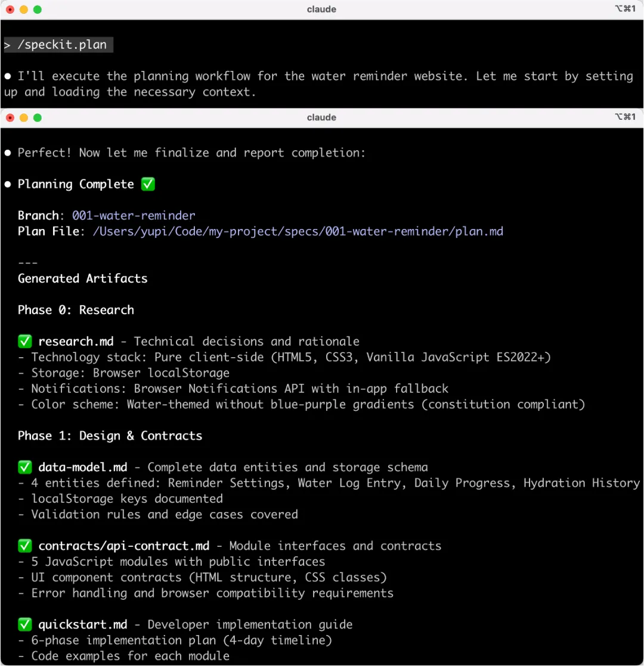Select the research.md file name
Image resolution: width=644 pixels, height=666 pixels.
(x=76, y=342)
